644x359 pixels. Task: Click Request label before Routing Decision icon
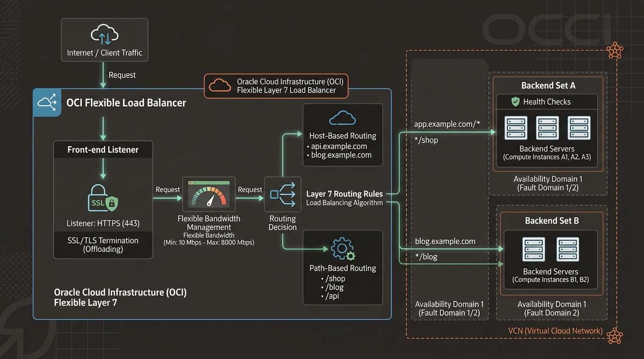point(250,189)
